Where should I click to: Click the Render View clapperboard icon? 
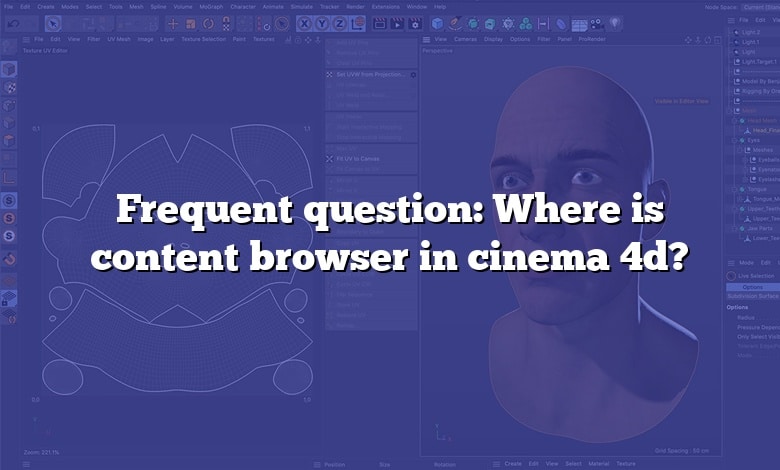point(380,23)
